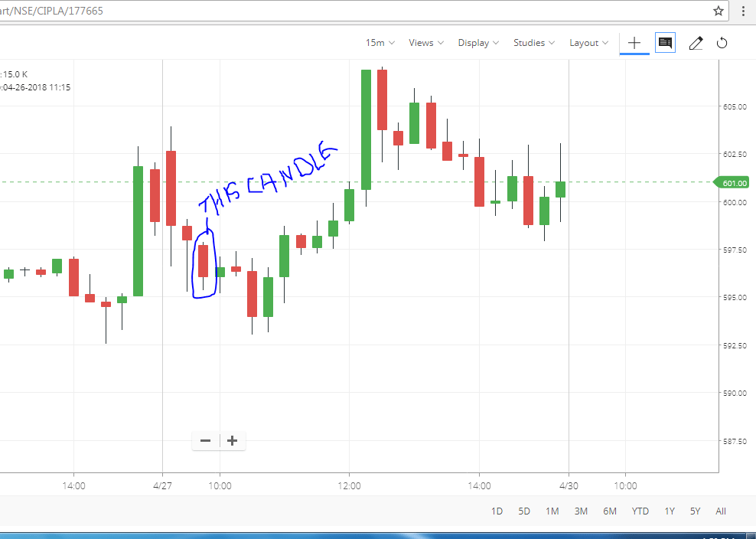Viewport: 756px width, 539px height.
Task: Switch to the 1D timeframe
Action: [x=496, y=511]
